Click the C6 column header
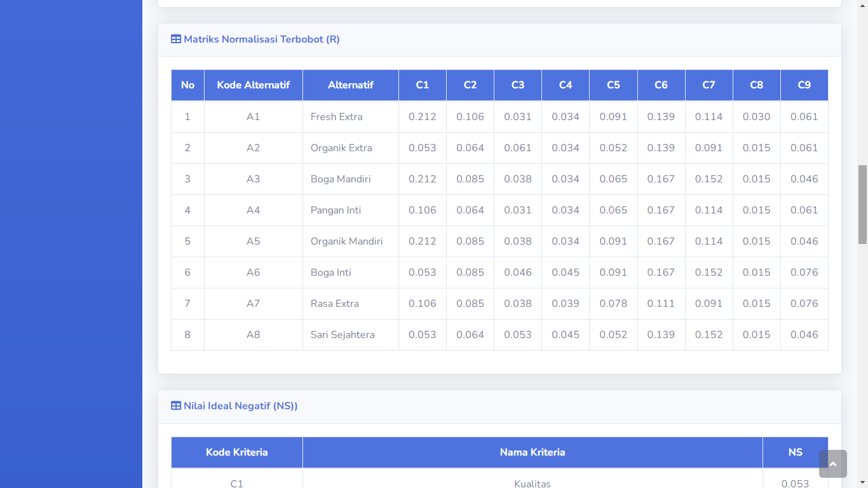Image resolution: width=868 pixels, height=488 pixels. point(661,85)
